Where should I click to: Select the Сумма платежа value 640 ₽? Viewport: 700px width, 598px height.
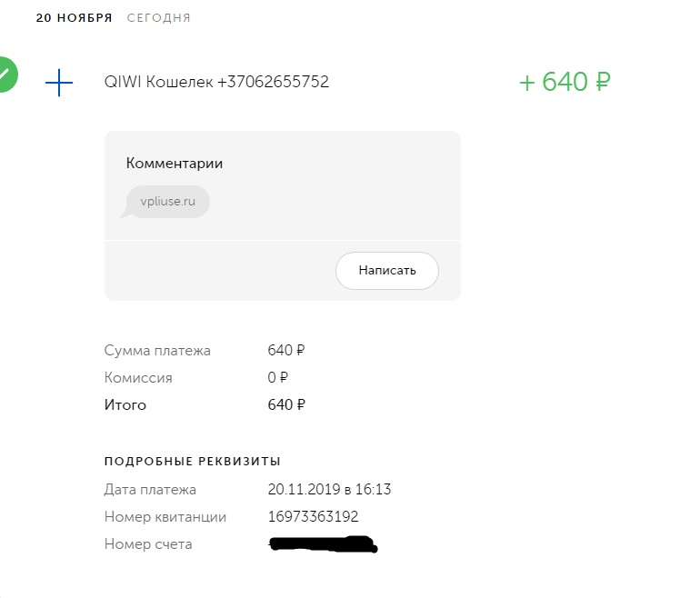[286, 350]
